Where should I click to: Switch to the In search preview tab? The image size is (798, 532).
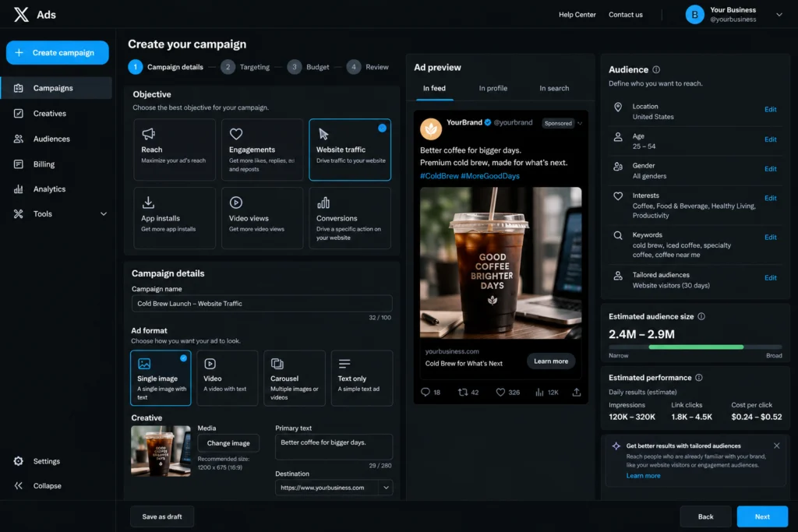click(x=554, y=88)
